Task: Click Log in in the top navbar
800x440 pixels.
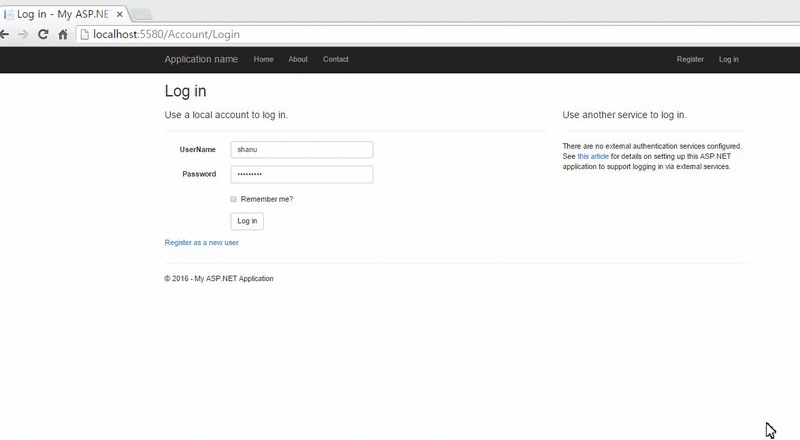Action: tap(729, 59)
